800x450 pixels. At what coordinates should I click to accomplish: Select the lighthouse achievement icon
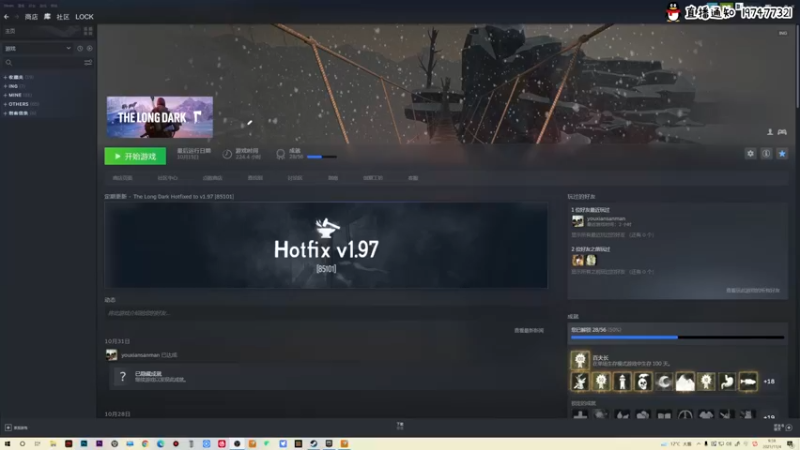(x=622, y=382)
